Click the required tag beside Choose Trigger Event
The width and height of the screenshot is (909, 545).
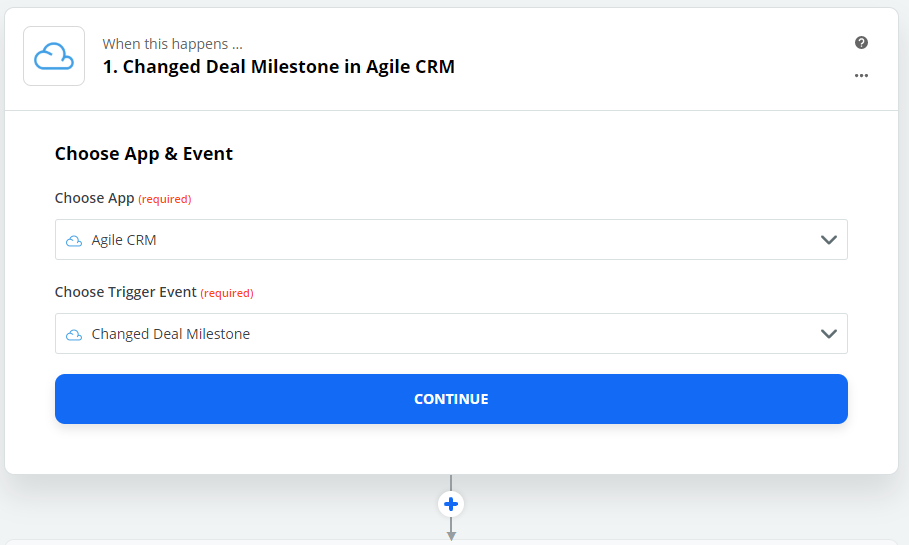227,293
